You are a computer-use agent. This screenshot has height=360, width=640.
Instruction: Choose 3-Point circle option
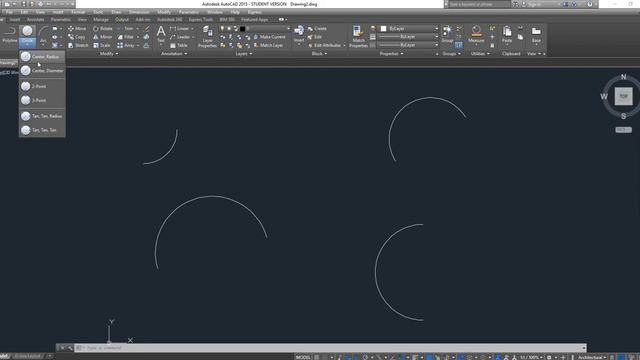[x=42, y=100]
